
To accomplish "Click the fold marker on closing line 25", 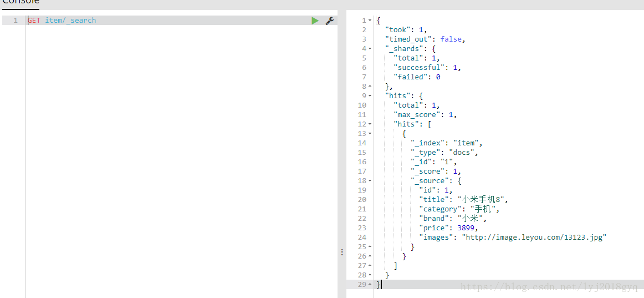I will (370, 246).
